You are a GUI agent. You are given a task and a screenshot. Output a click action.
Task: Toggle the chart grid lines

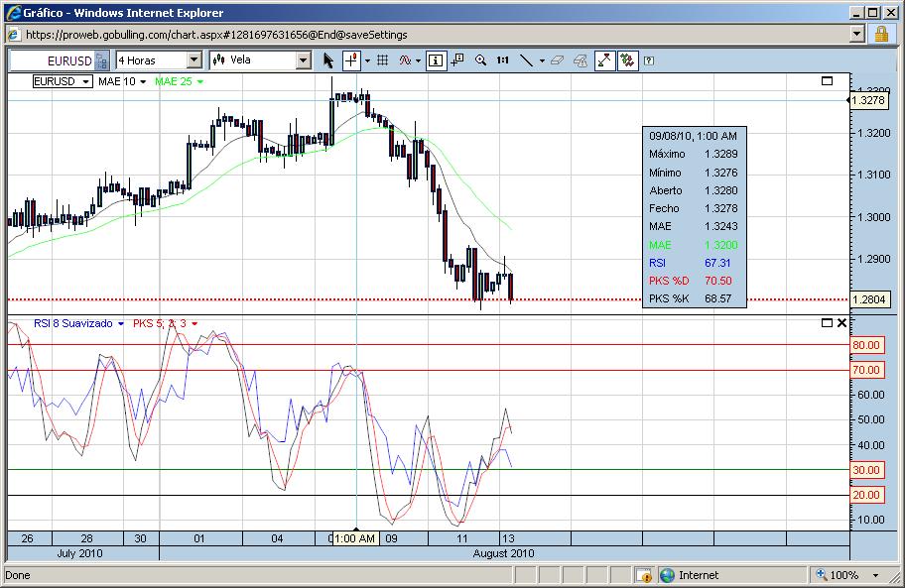[x=382, y=59]
